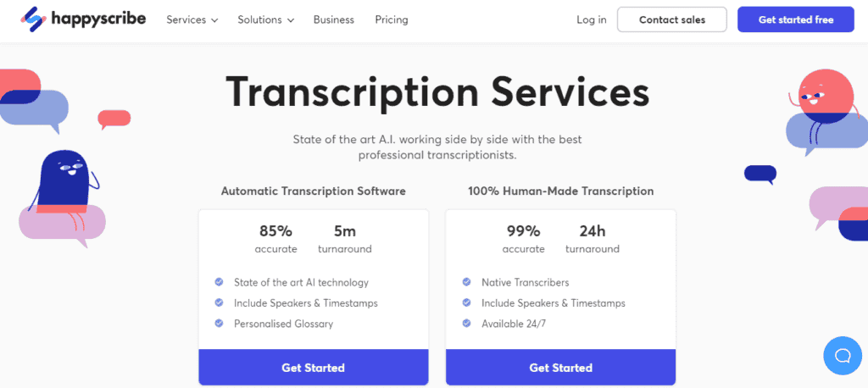Open the chat support bubble icon
The width and height of the screenshot is (868, 388).
click(x=843, y=355)
